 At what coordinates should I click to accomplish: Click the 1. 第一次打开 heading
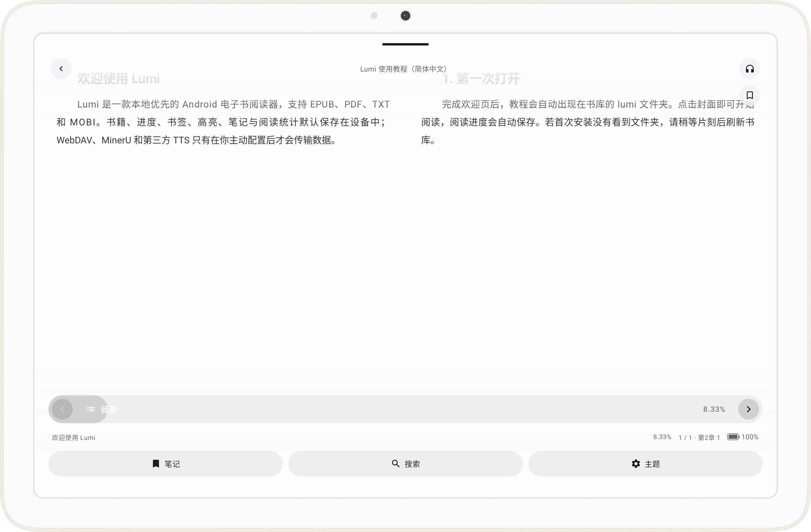tap(481, 78)
